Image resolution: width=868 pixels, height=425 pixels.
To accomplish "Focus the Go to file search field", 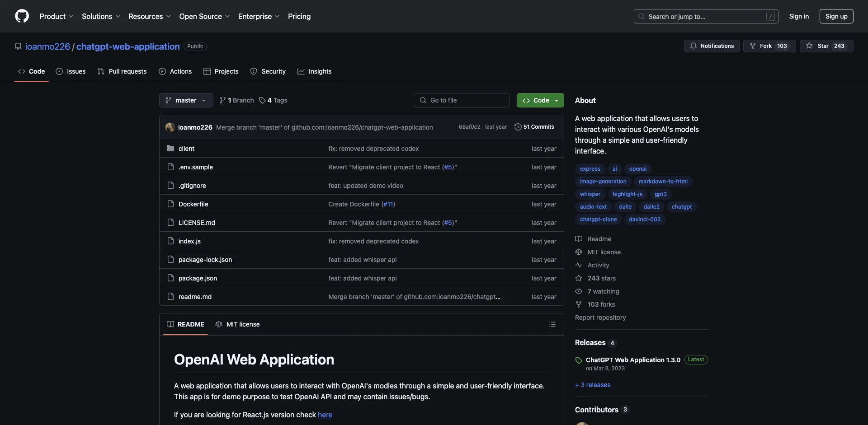I will 461,100.
